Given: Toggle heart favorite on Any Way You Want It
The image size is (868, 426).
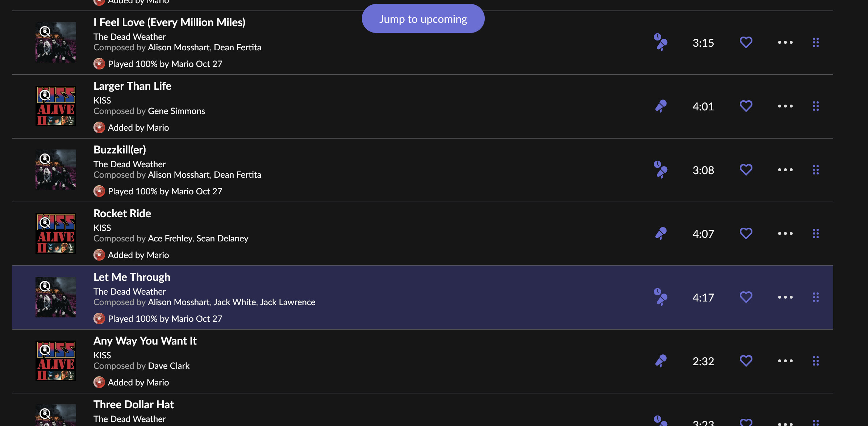Looking at the screenshot, I should click(746, 361).
